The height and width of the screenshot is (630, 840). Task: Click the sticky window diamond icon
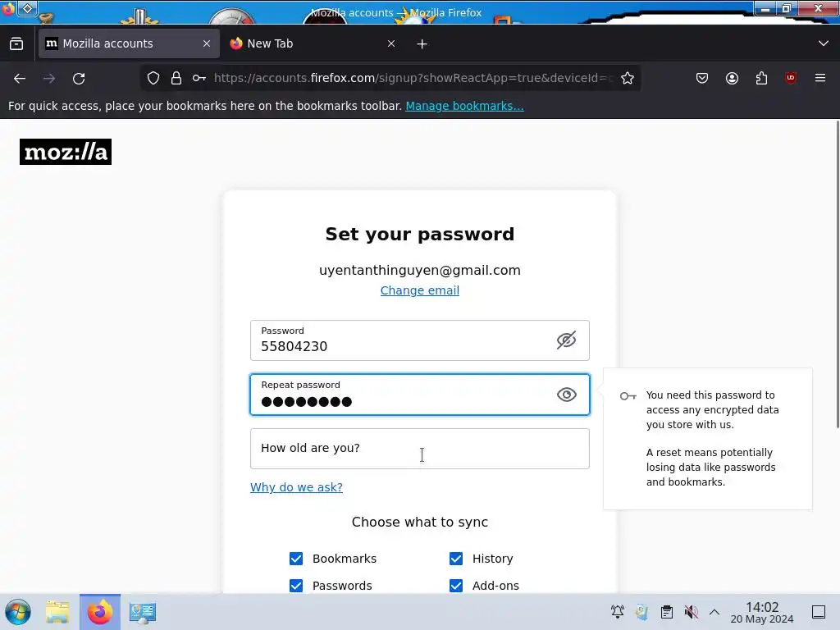coord(27,8)
